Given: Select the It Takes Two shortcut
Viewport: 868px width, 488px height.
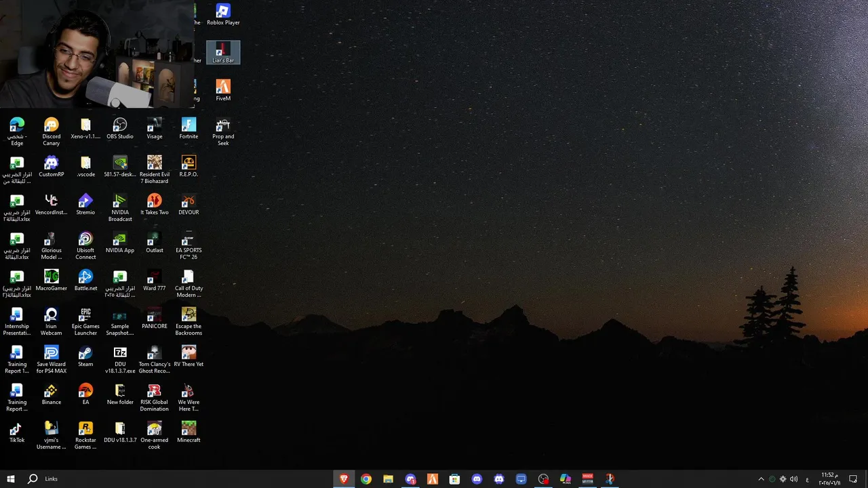Looking at the screenshot, I should 155,205.
